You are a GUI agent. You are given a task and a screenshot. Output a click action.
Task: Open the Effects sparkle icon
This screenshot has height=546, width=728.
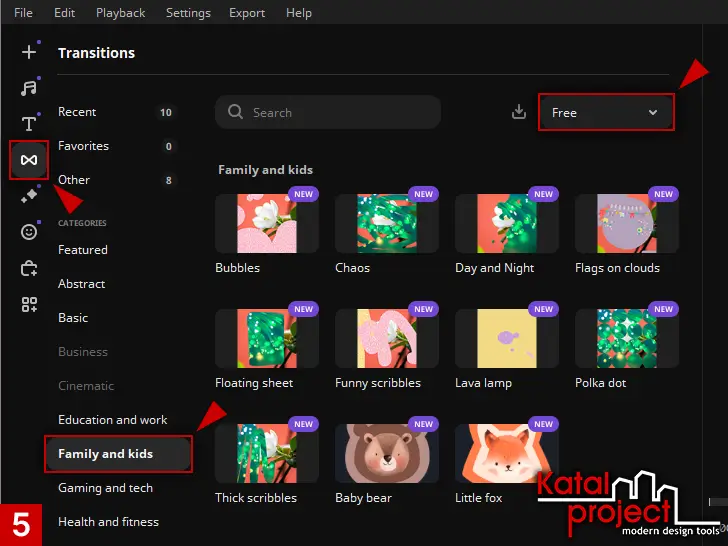(x=29, y=196)
